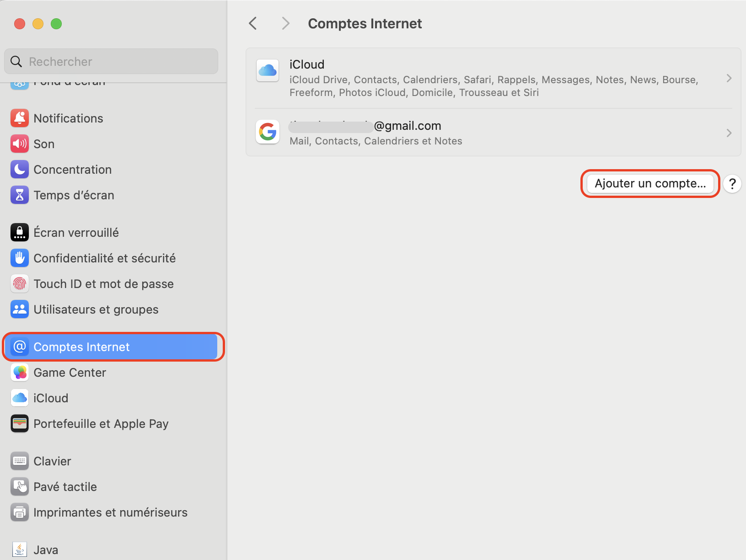Click the Imprimantes et numériseurs printer icon

point(20,512)
